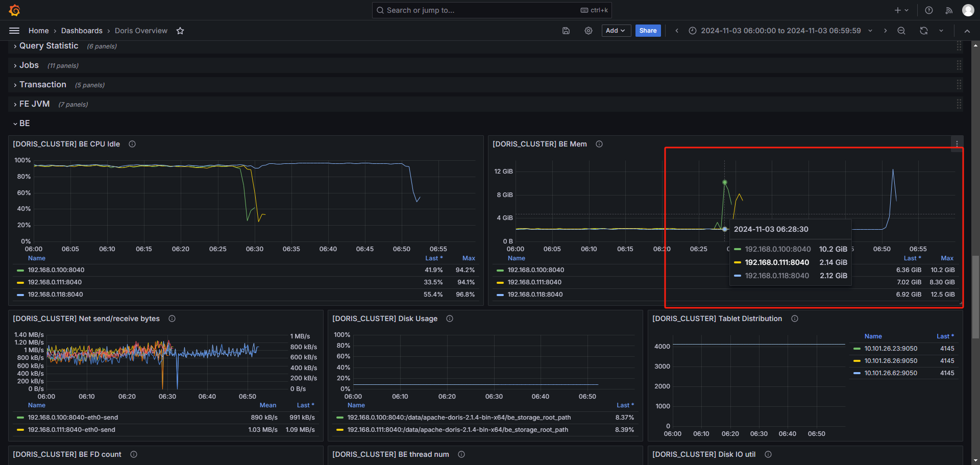The width and height of the screenshot is (980, 465).
Task: Toggle 10.101.26.62:9050 series in Tablet legend
Action: click(x=891, y=373)
